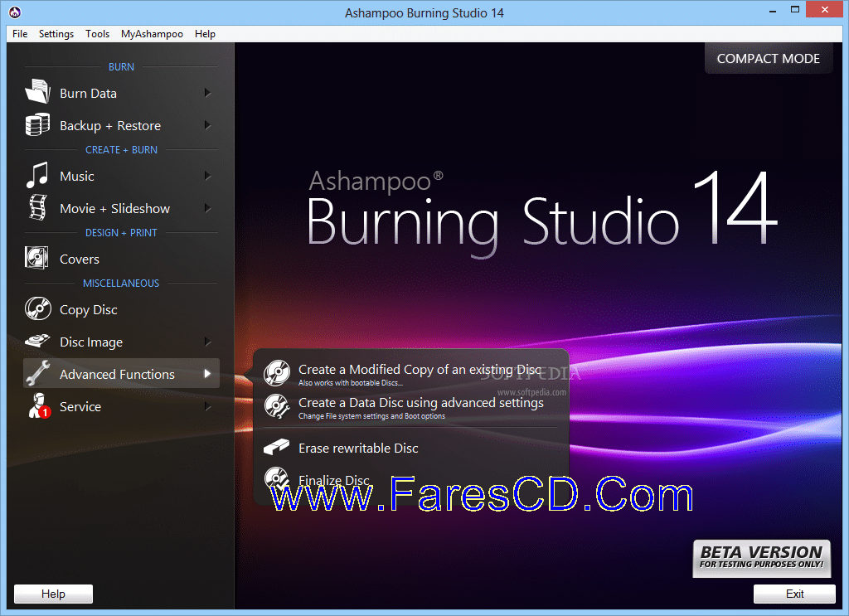Click the Service label
This screenshot has height=616, width=849.
[x=80, y=406]
